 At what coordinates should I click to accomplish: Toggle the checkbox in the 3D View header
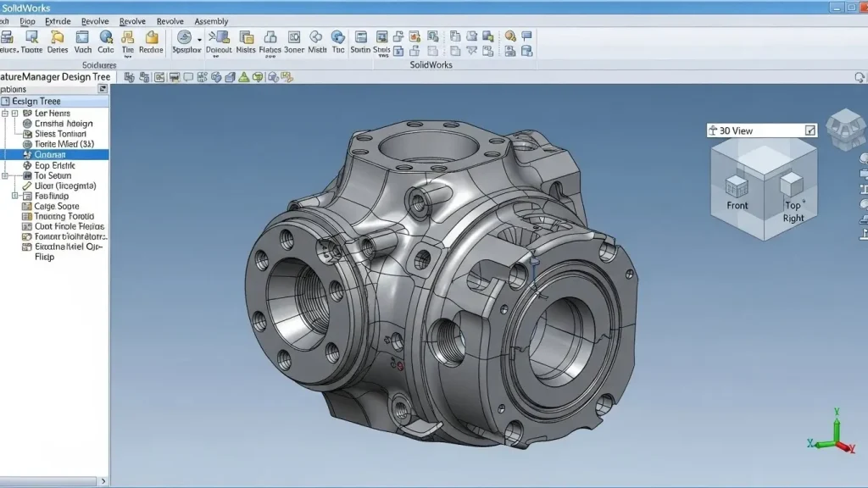pos(810,130)
